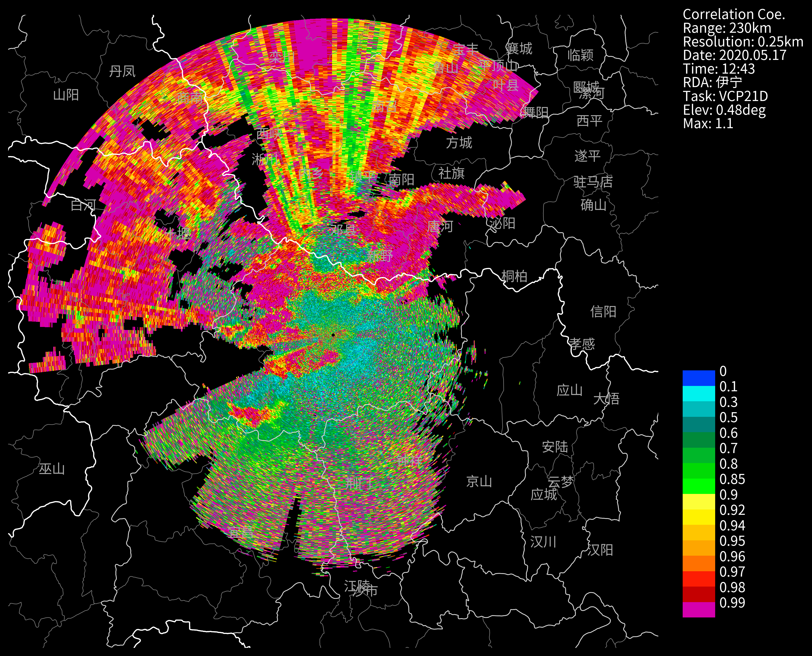This screenshot has width=812, height=656.
Task: Click the 安陆 city label
Action: (x=555, y=447)
